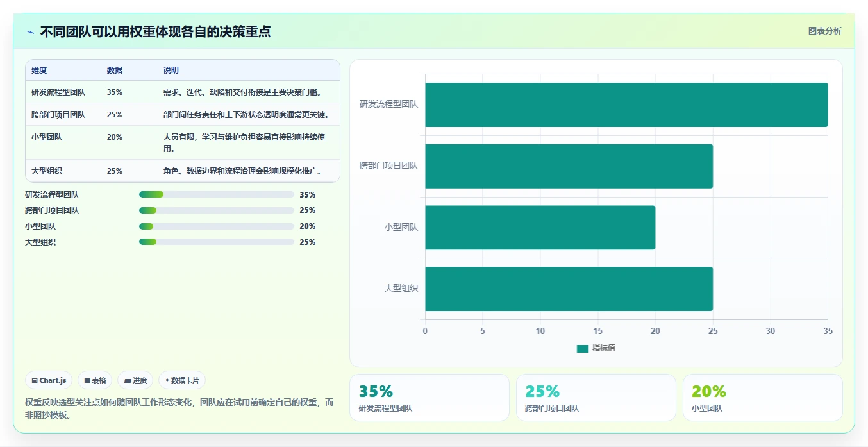Click the page title 不同团队可以用权重

point(155,31)
